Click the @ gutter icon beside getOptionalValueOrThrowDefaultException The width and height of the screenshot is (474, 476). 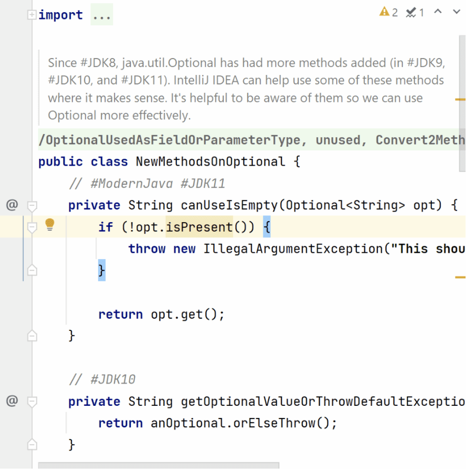12,401
